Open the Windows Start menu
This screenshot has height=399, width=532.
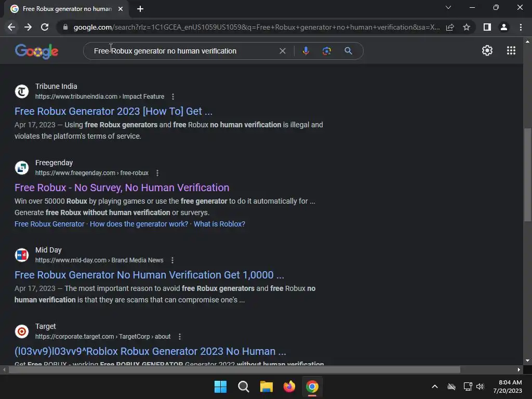pyautogui.click(x=220, y=387)
